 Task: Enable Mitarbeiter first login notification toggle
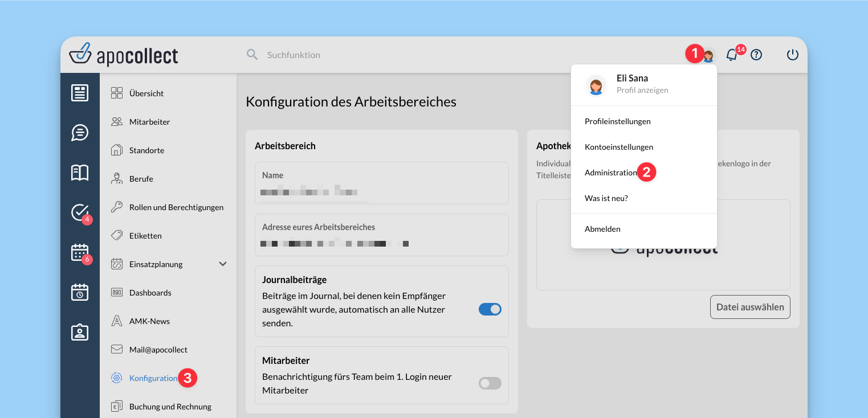coord(490,383)
